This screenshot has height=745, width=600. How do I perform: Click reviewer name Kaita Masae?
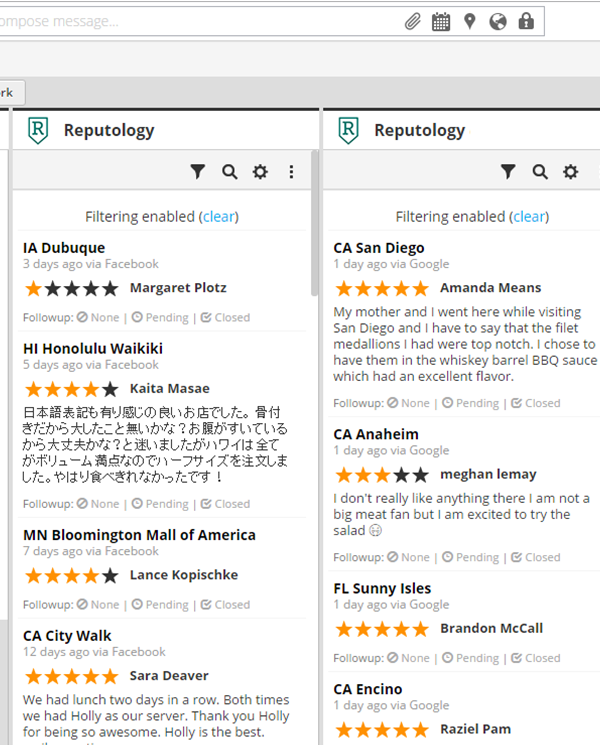[x=170, y=388]
